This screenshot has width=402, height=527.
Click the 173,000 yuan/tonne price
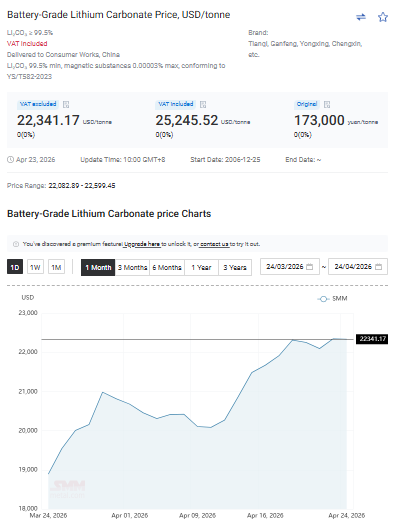[319, 120]
